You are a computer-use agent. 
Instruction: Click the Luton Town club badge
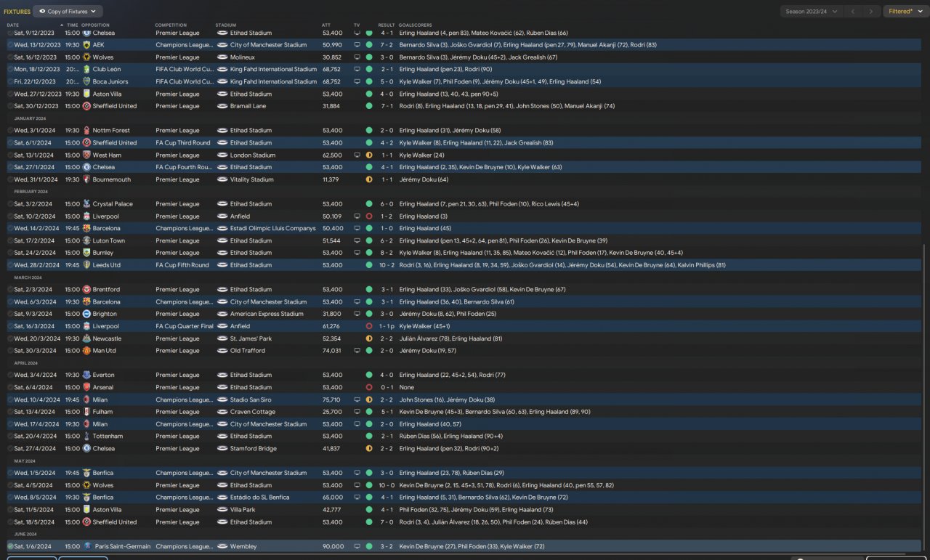pos(86,240)
